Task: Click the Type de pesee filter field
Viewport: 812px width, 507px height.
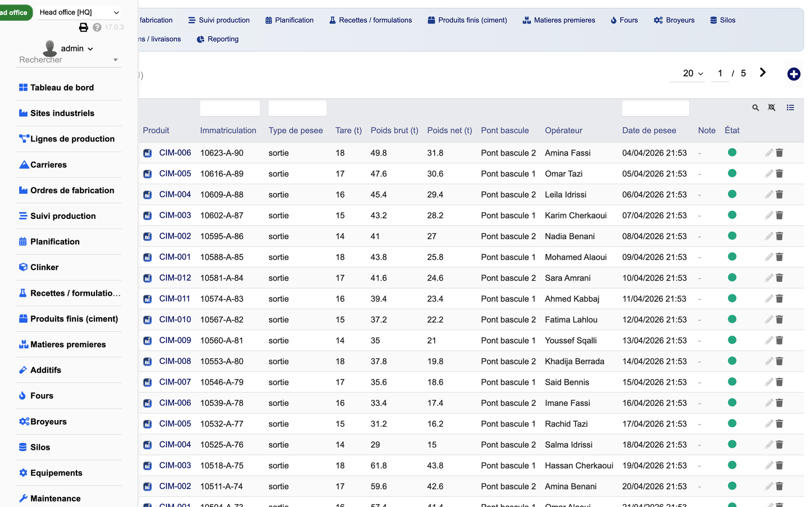Action: click(297, 108)
